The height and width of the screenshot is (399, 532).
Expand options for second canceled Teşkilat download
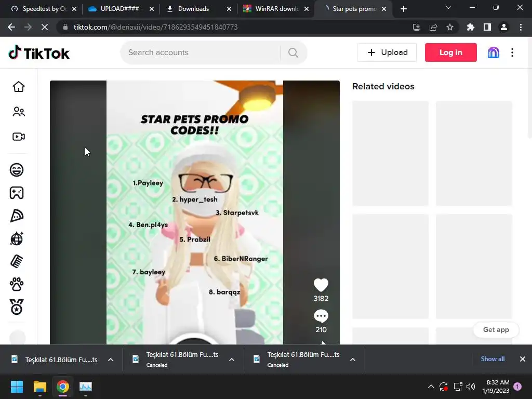(x=232, y=360)
